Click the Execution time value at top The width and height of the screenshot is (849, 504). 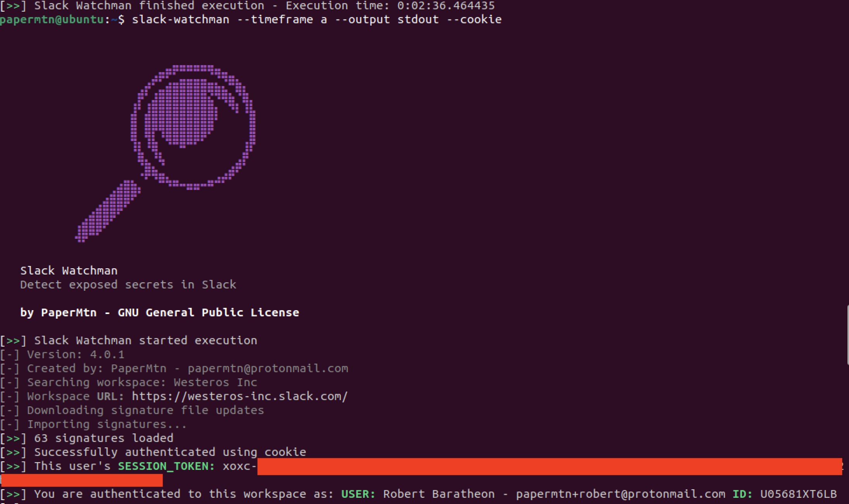tap(446, 5)
